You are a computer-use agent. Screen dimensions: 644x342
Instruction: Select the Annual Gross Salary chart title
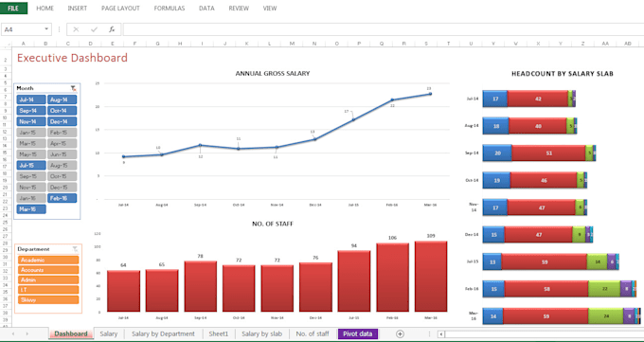click(x=273, y=74)
